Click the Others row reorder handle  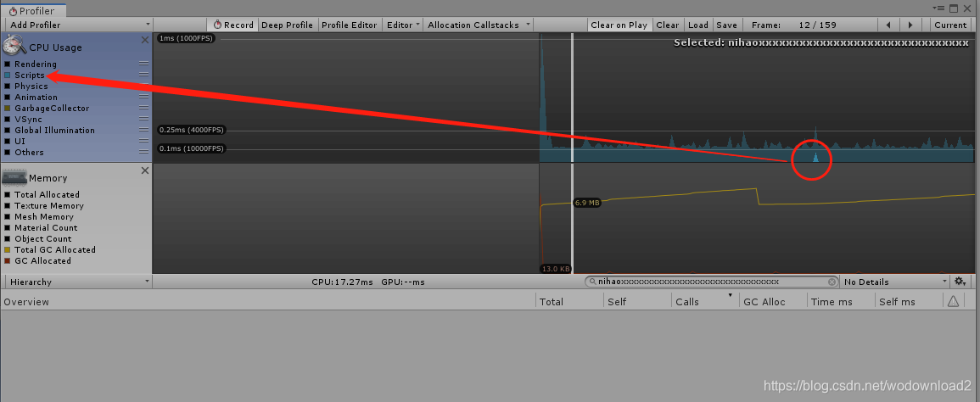[143, 152]
